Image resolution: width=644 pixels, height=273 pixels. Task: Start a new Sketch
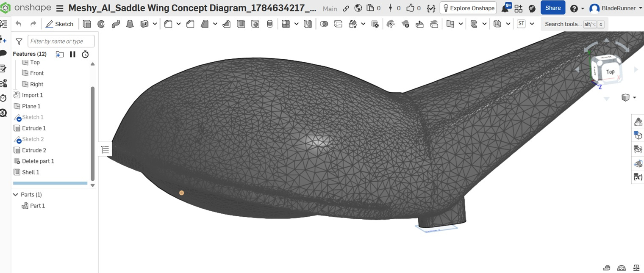[x=60, y=24]
